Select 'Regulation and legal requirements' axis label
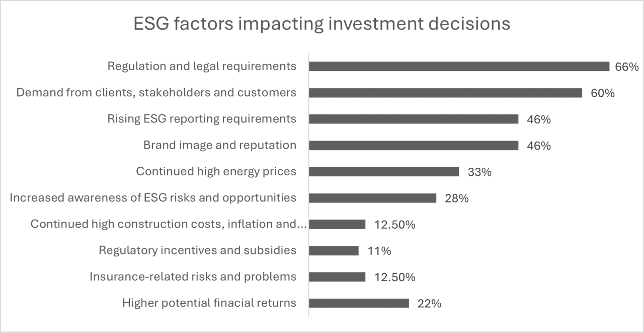 (202, 66)
